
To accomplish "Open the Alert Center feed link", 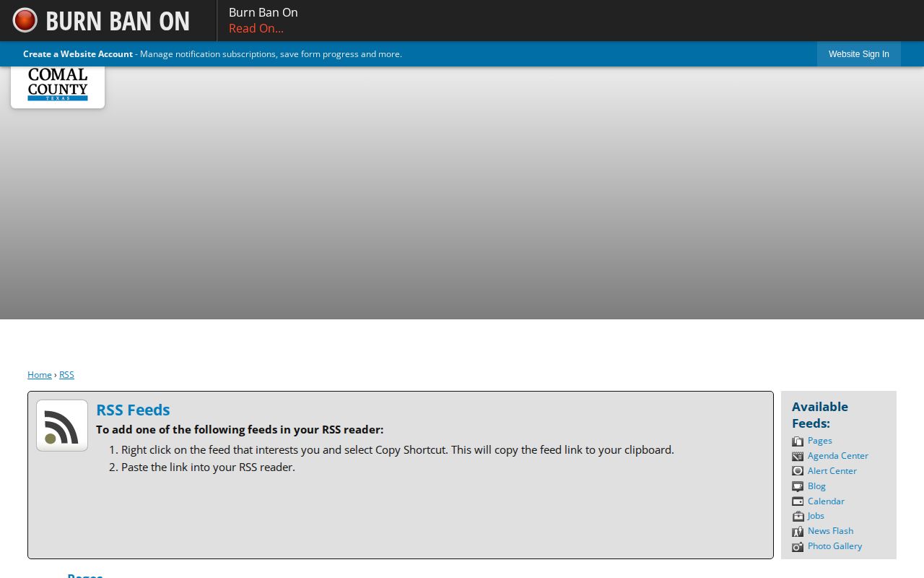I will [x=832, y=471].
